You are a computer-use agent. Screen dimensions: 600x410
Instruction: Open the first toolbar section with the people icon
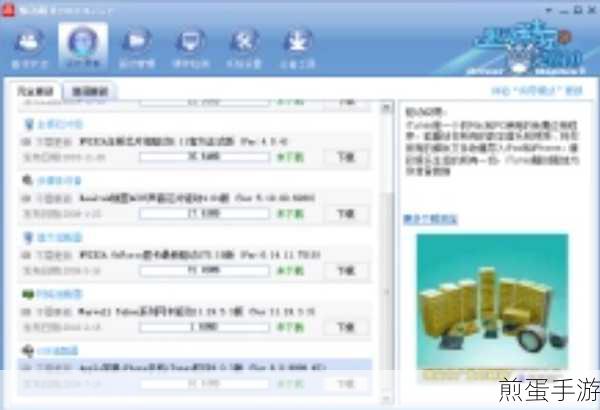29,48
